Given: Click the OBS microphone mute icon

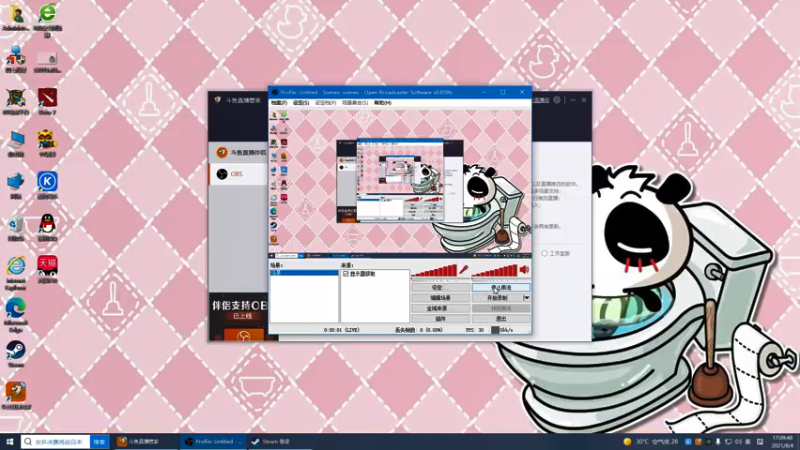Looking at the screenshot, I should tap(463, 269).
